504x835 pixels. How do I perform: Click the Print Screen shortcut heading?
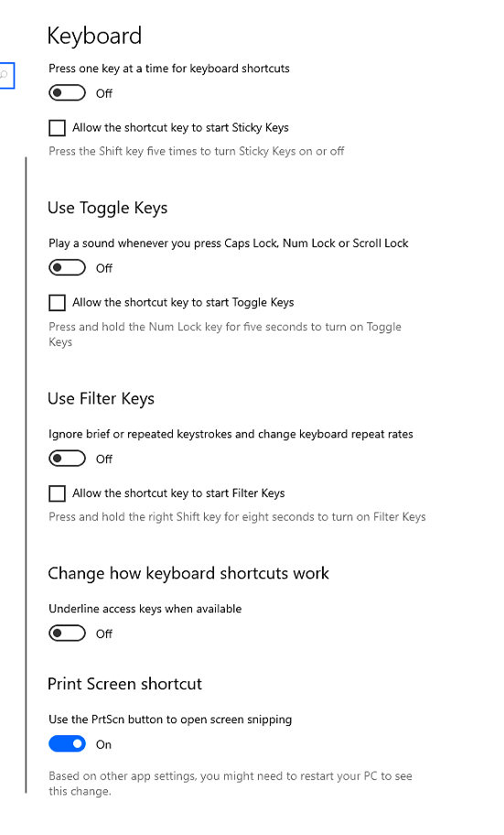125,684
